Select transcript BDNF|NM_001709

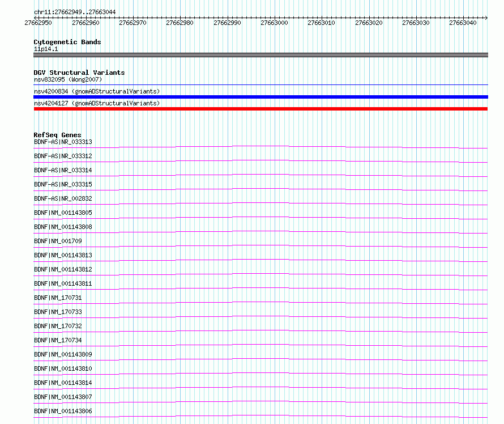(x=58, y=241)
